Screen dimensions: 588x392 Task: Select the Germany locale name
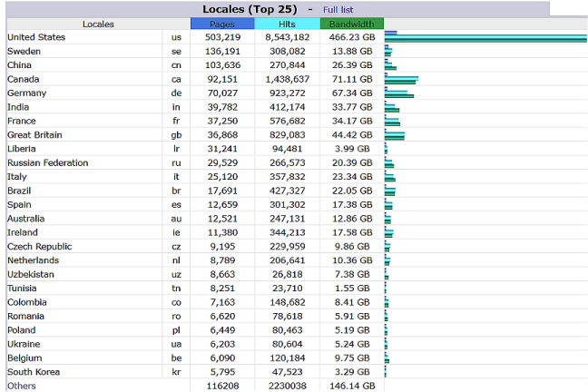click(x=27, y=93)
